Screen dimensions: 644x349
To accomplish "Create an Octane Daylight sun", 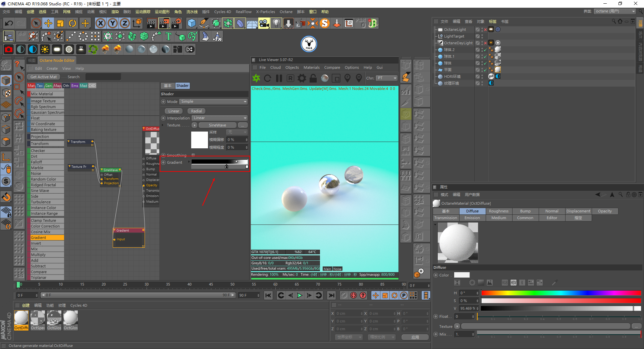I will click(x=45, y=49).
